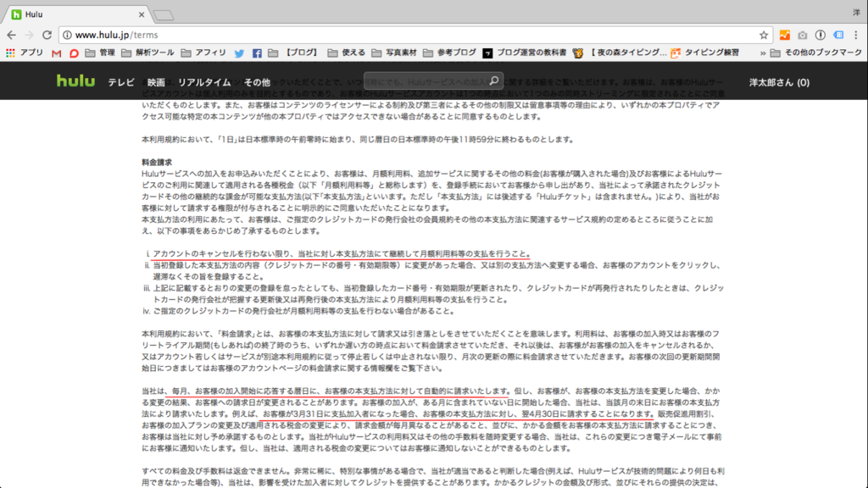868x488 pixels.
Task: Click the underlined item i about account cancellation
Action: tap(342, 253)
